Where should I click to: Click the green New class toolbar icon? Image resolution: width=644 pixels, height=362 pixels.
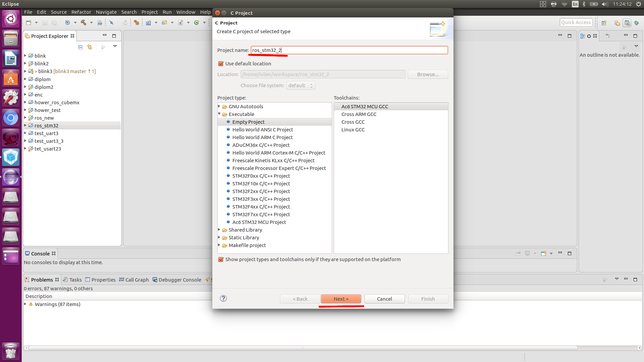(197, 23)
